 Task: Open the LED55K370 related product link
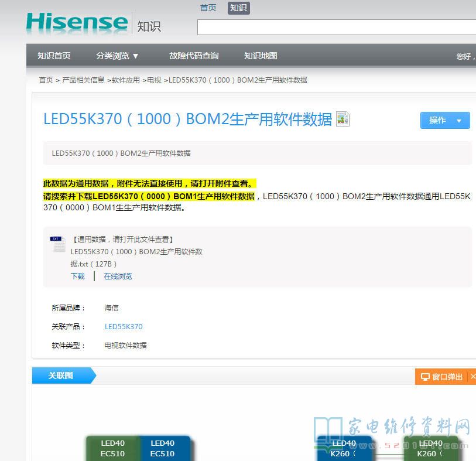(x=124, y=327)
